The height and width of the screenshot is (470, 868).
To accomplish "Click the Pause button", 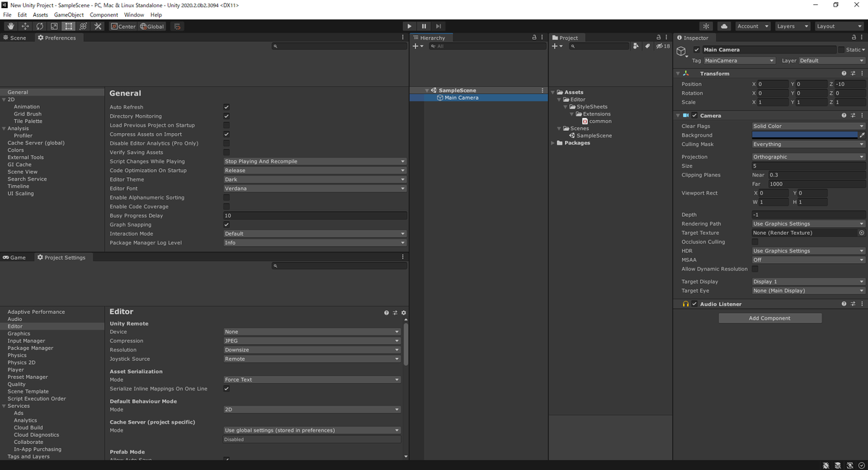I will tap(424, 26).
